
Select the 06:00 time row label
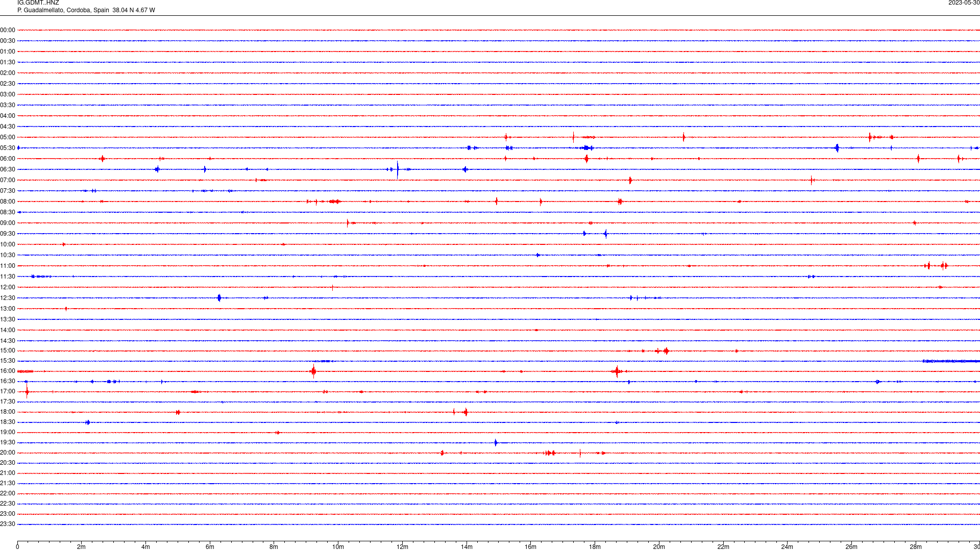tap(8, 159)
